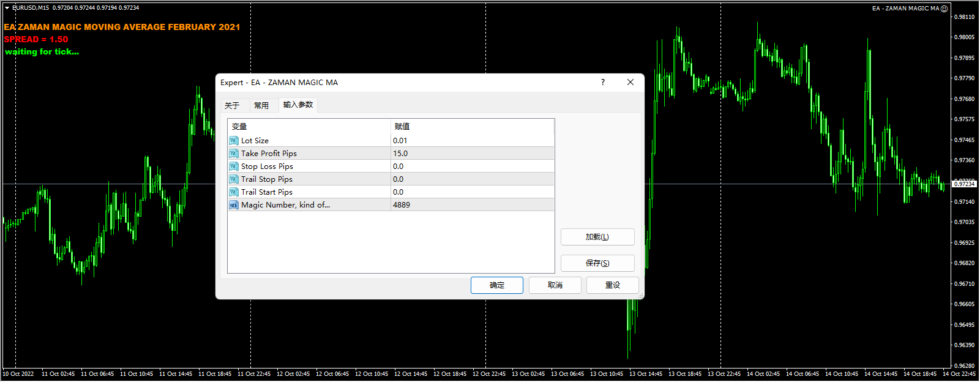Open the 常用 tab

click(261, 105)
